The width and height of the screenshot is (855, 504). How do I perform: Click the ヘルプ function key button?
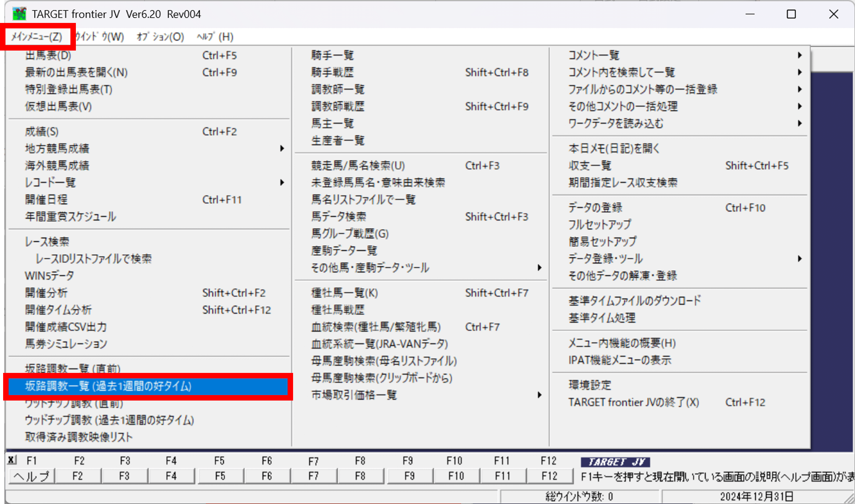coord(31,476)
